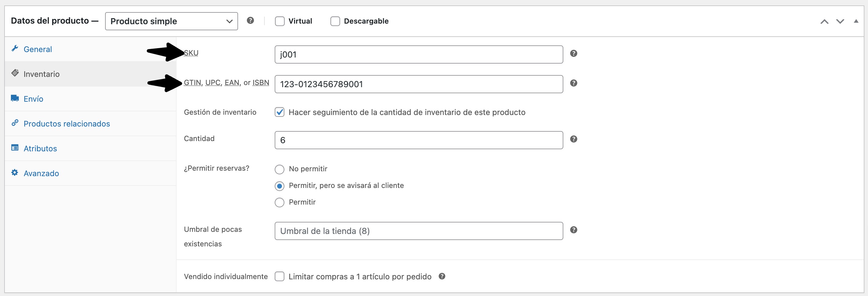The image size is (868, 296).
Task: Click help icon next to product type selector
Action: [x=250, y=21]
